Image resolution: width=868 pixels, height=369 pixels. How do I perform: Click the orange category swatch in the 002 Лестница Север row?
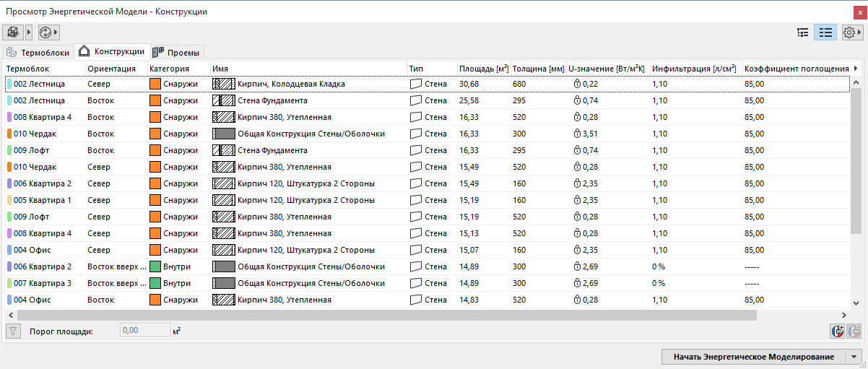(x=155, y=84)
